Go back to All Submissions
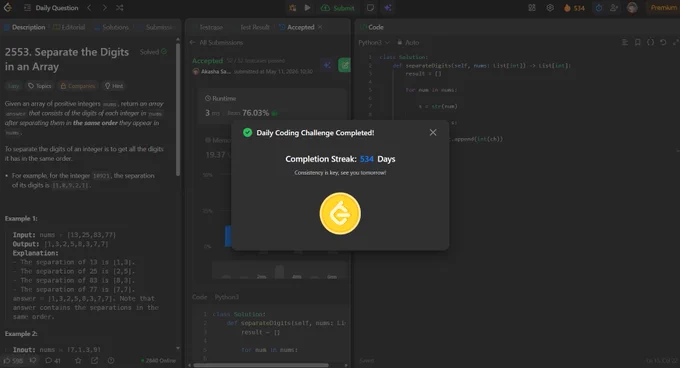This screenshot has height=368, width=680. click(x=216, y=42)
